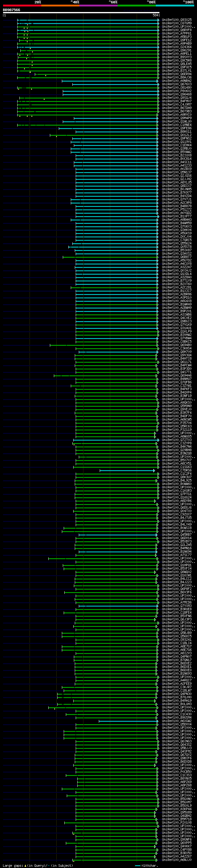Select hit label UniRef100_A8YLU5

point(176,182)
